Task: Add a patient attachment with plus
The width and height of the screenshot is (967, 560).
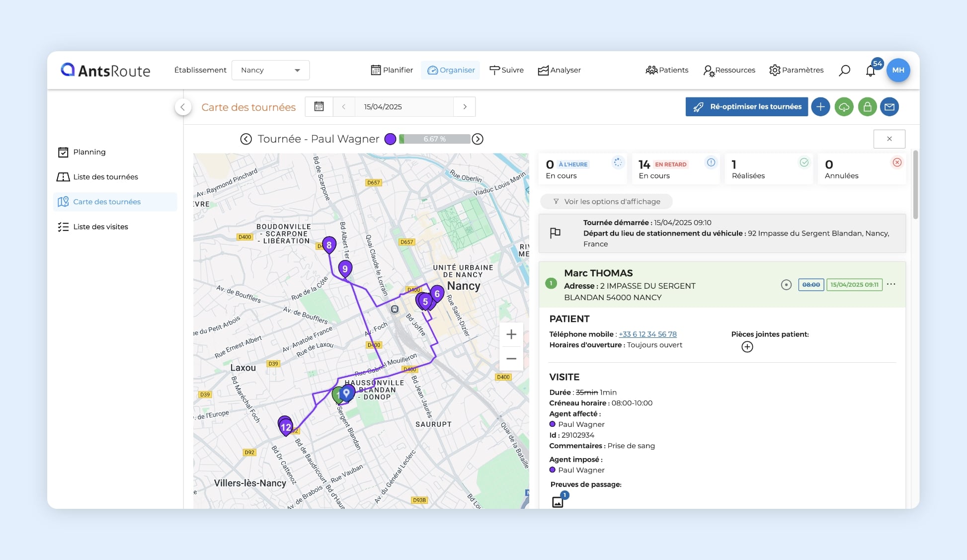Action: [x=747, y=347]
